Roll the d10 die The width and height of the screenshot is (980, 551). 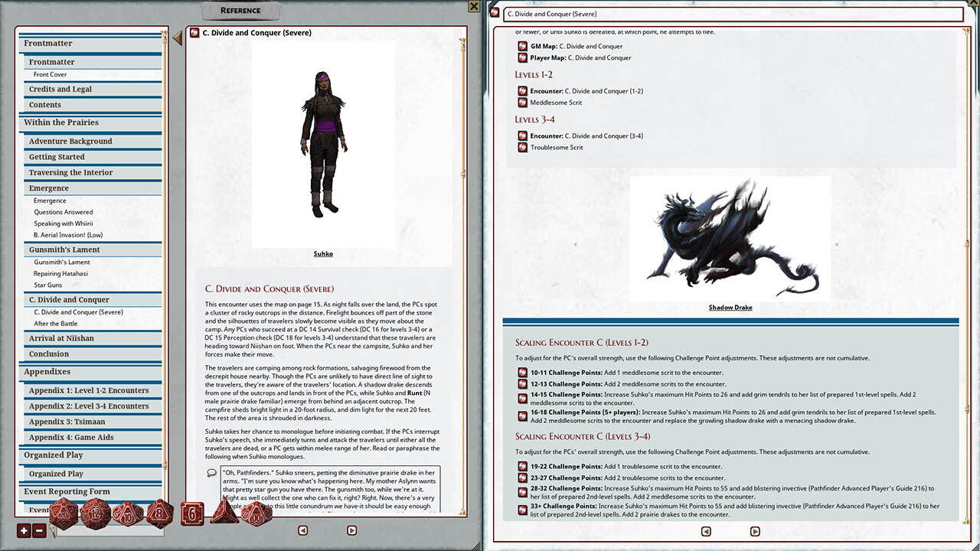click(x=127, y=514)
